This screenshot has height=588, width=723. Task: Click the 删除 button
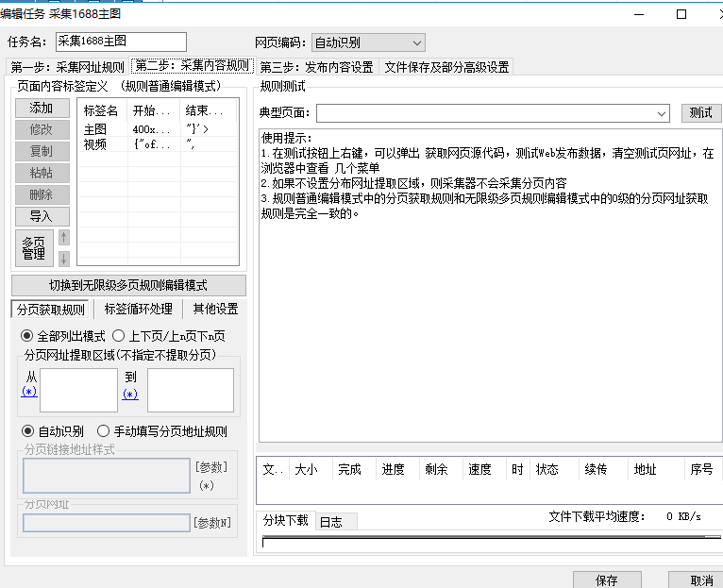(x=42, y=194)
